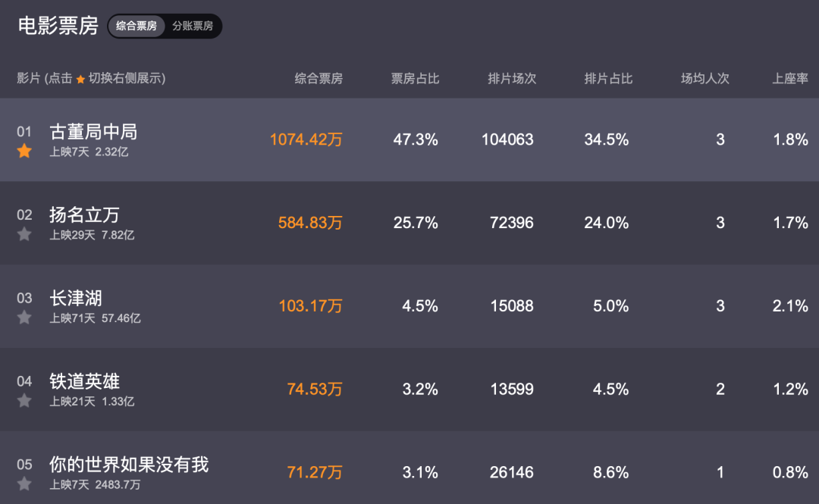The width and height of the screenshot is (819, 504).
Task: Open the 古董局中局 movie title
Action: tap(93, 132)
